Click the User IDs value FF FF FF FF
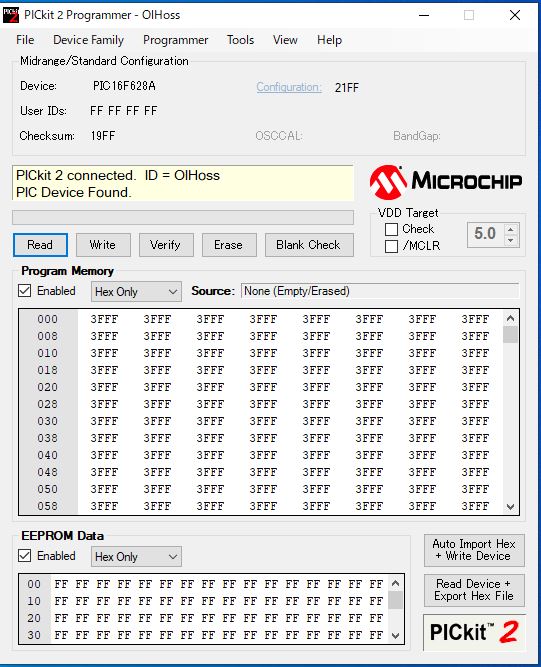The image size is (541, 667). pos(123,111)
